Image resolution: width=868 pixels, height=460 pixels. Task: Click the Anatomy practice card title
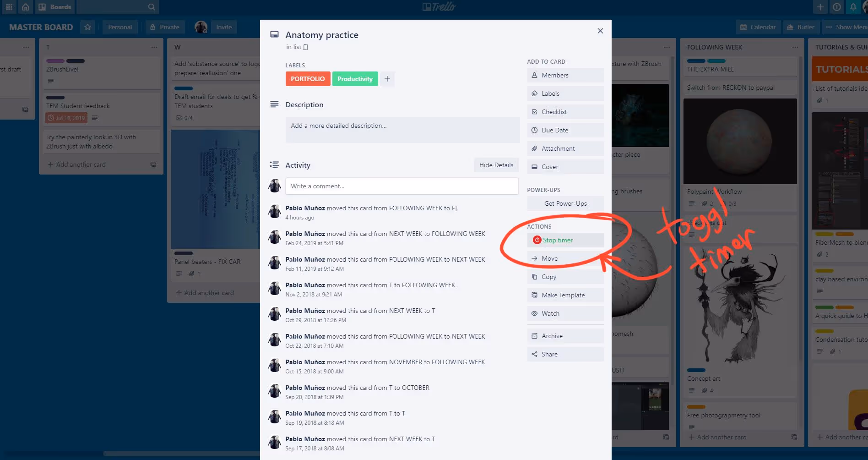point(322,35)
